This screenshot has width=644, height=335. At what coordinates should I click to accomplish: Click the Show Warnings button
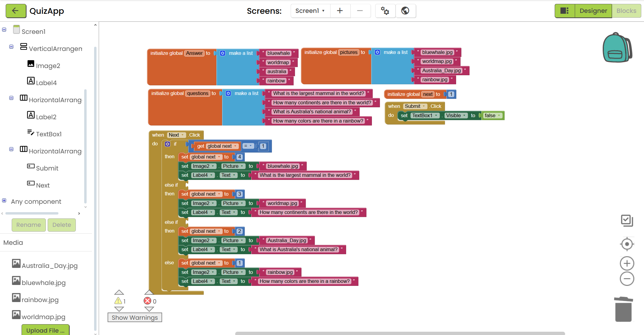coord(135,318)
